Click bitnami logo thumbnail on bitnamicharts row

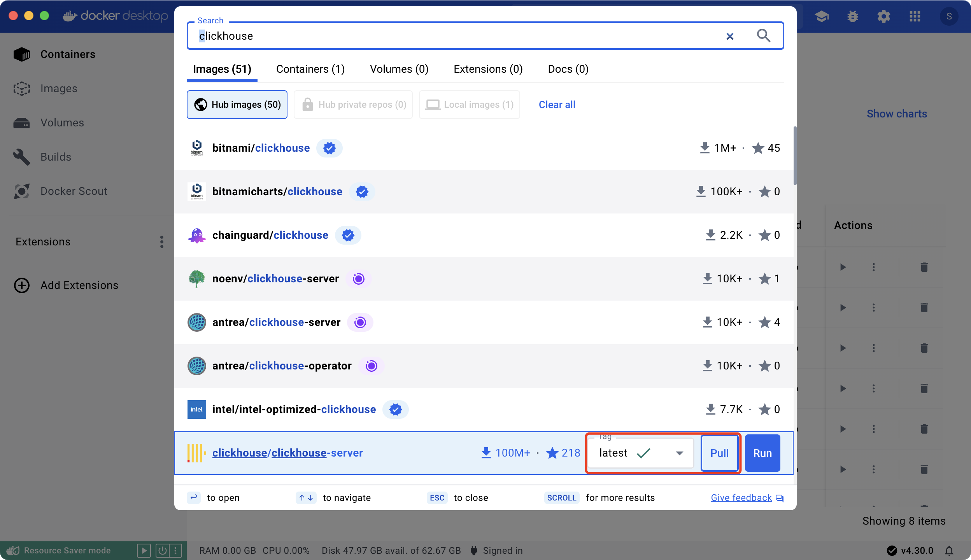pyautogui.click(x=197, y=192)
